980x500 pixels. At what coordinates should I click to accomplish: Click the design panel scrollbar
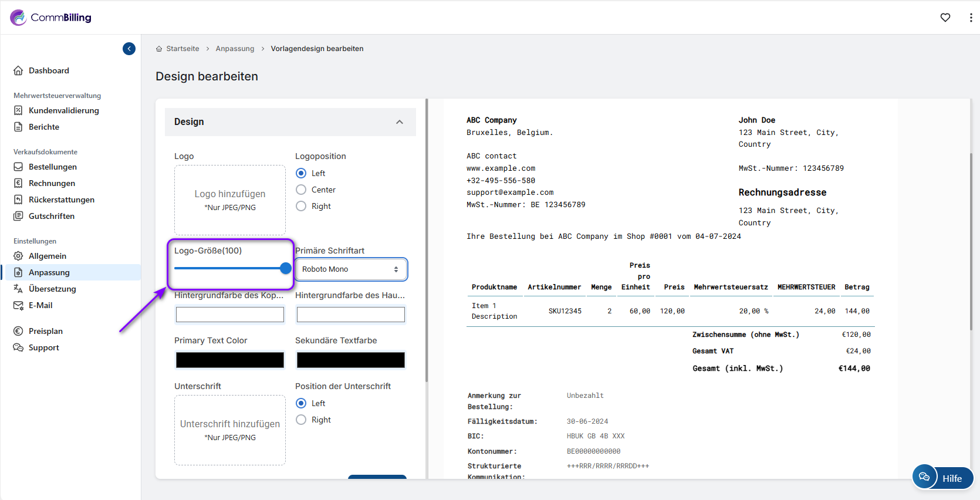427,241
